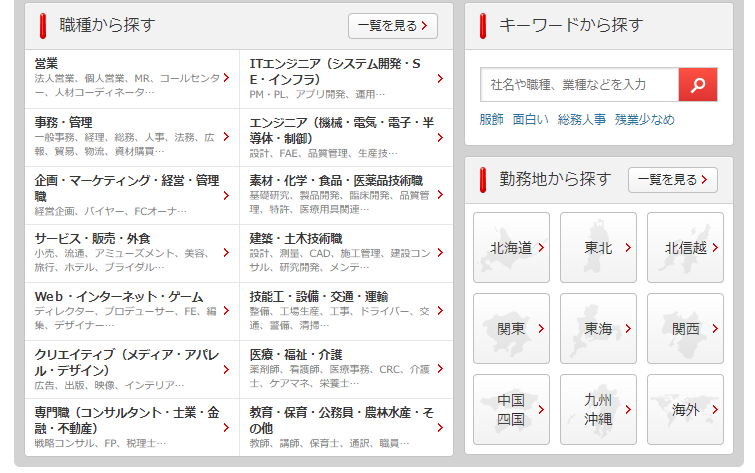Click the 服飾 keyword link
Viewport: 755px width, 473px height.
(492, 119)
